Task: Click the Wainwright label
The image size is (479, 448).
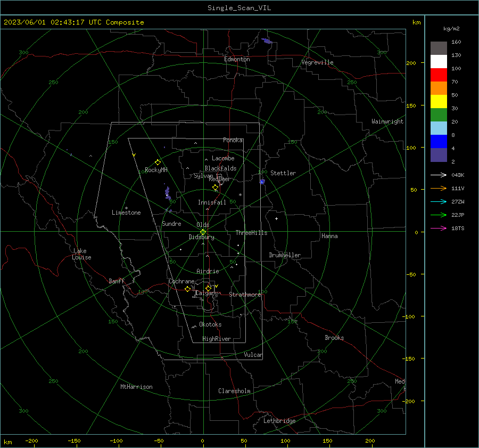Action: (387, 121)
